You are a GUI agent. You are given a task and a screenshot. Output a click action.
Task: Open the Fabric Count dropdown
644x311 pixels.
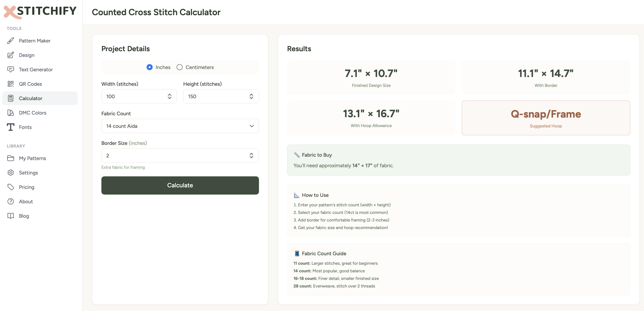tap(180, 126)
